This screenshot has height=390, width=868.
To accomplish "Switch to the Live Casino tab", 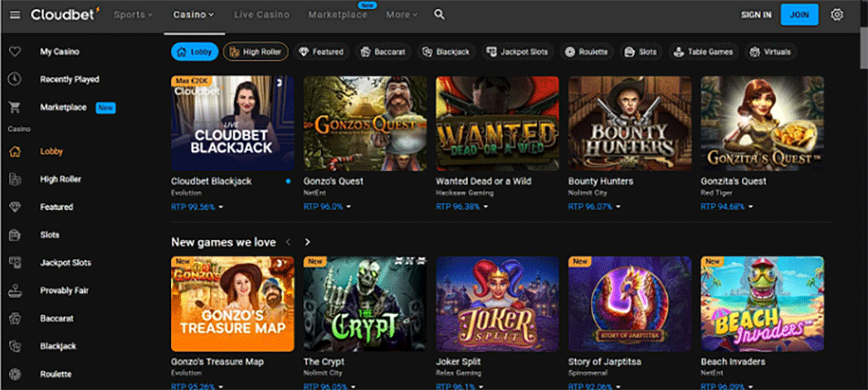I will 261,15.
